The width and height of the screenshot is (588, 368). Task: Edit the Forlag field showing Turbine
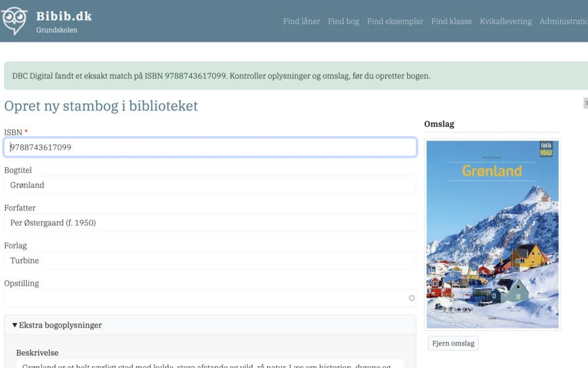point(210,260)
